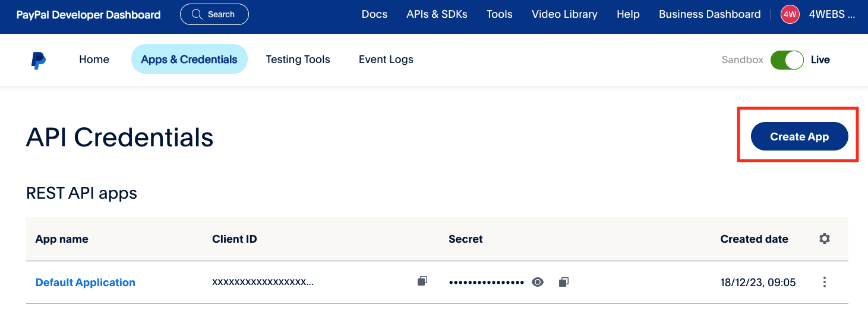Open the Help menu

pos(628,14)
